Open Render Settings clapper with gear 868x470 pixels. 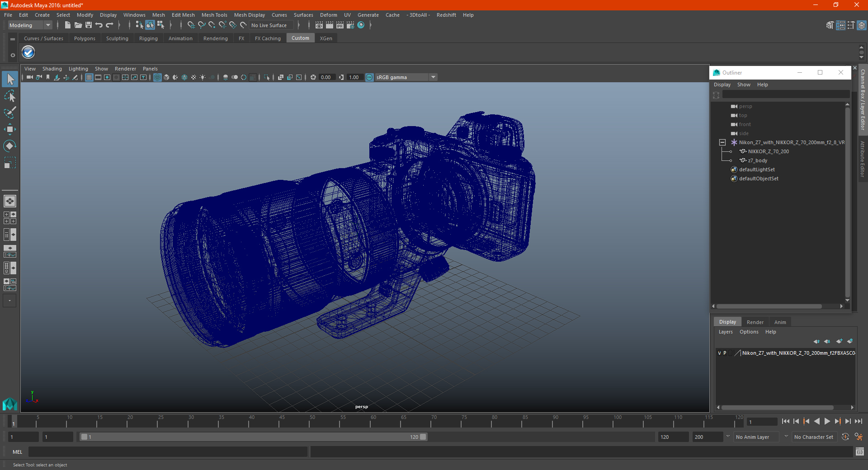[350, 25]
